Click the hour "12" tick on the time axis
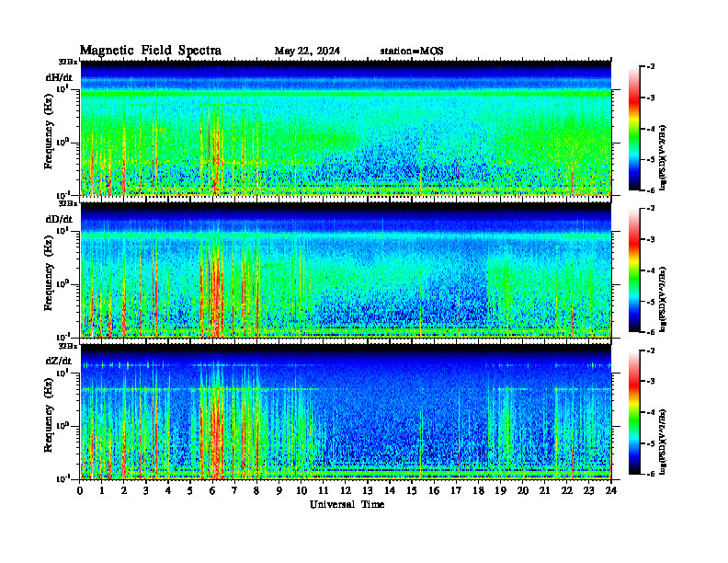The width and height of the screenshot is (728, 563). [x=346, y=491]
